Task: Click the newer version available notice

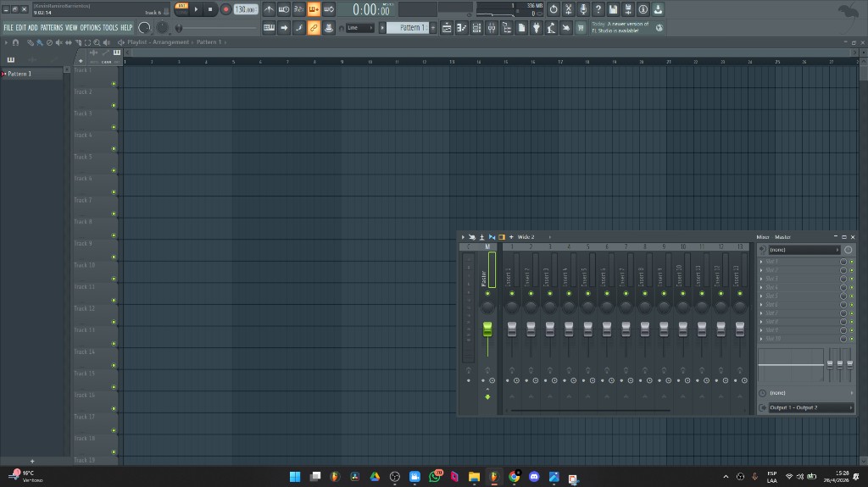Action: click(620, 27)
